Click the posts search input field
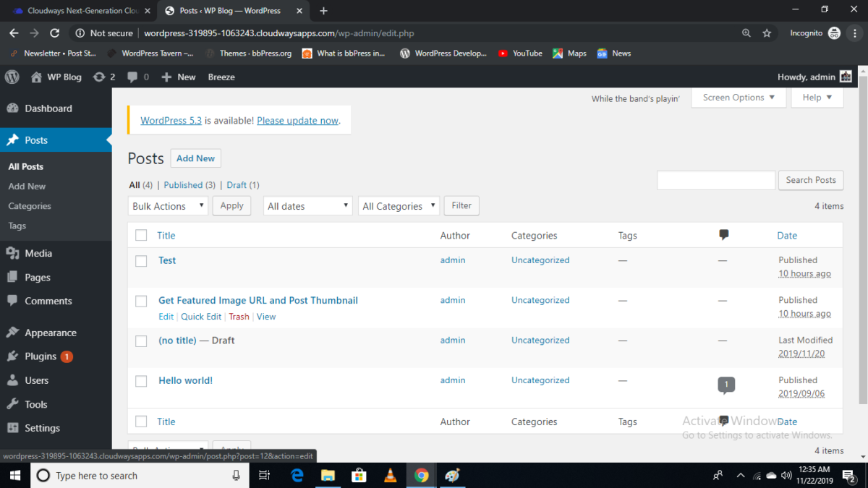The image size is (868, 488). click(716, 180)
